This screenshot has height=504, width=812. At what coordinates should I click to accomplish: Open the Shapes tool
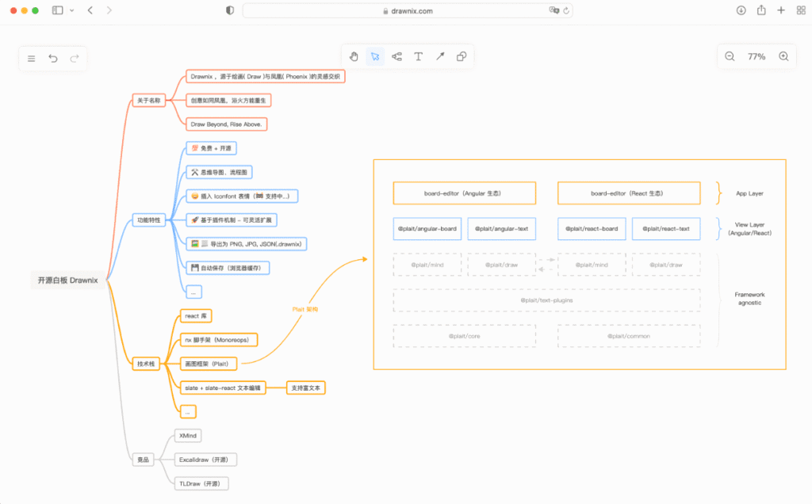click(462, 56)
